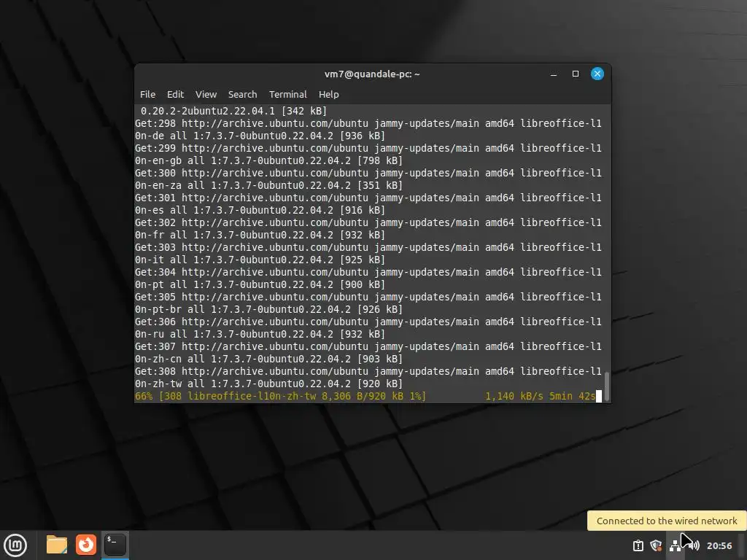Click the Get:304 download line
Image resolution: width=747 pixels, height=560 pixels.
368,272
